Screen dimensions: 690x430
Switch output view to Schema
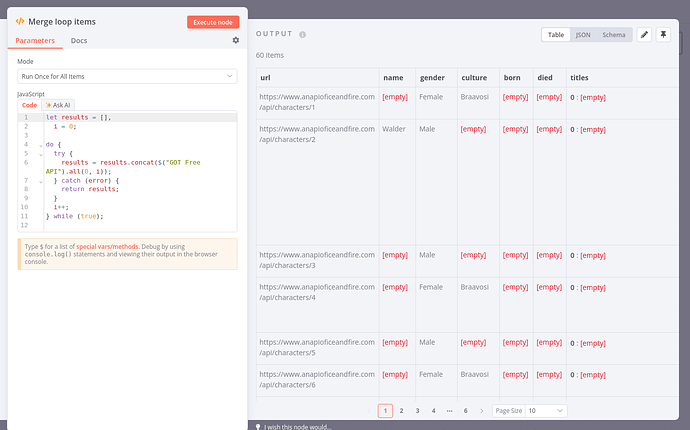pos(613,34)
